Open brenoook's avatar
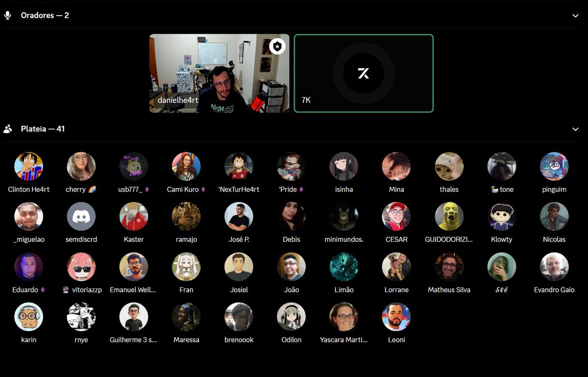This screenshot has width=588, height=377. (x=239, y=317)
